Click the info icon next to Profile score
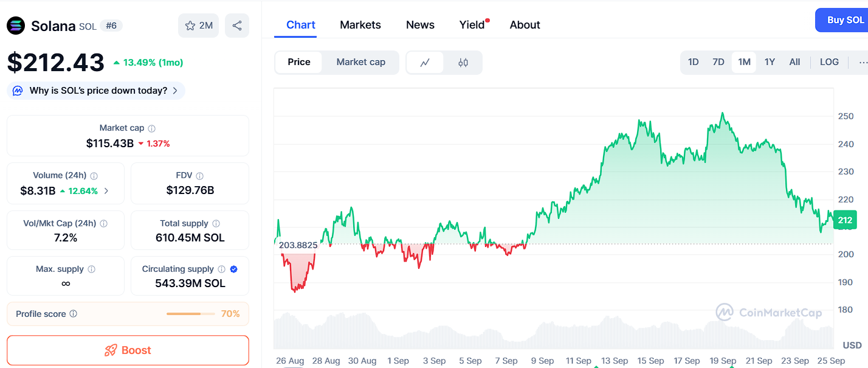868x368 pixels. [x=74, y=314]
